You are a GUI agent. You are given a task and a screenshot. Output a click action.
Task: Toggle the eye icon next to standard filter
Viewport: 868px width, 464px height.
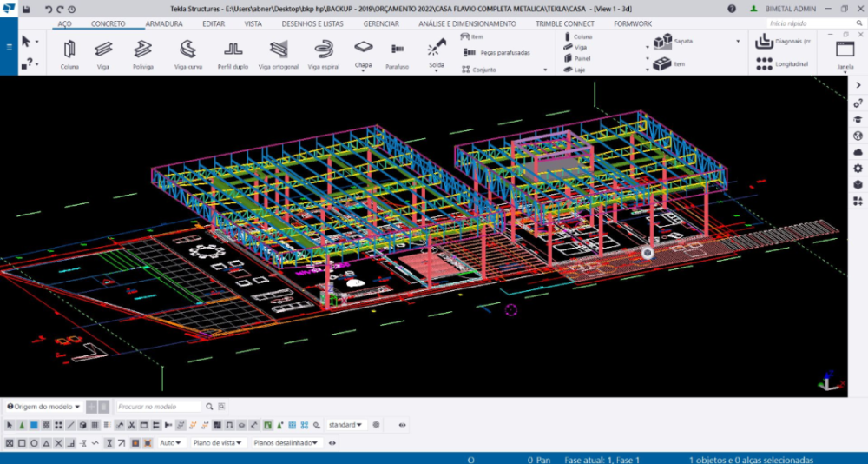[402, 425]
